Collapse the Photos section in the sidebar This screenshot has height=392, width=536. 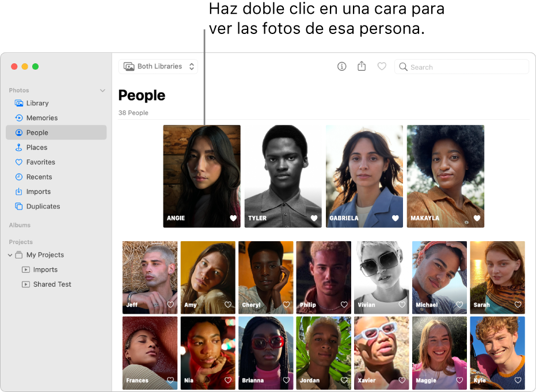point(102,90)
